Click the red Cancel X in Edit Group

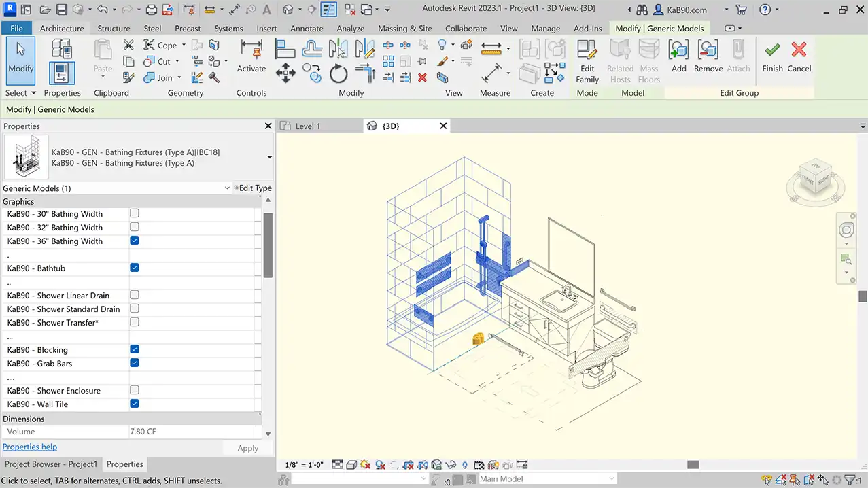(799, 51)
